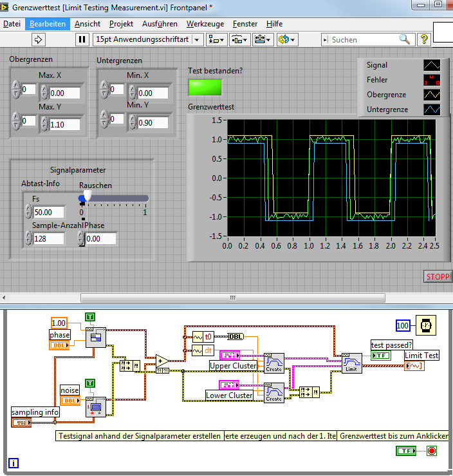
Task: Open the Bearbeiten menu
Action: click(x=47, y=24)
